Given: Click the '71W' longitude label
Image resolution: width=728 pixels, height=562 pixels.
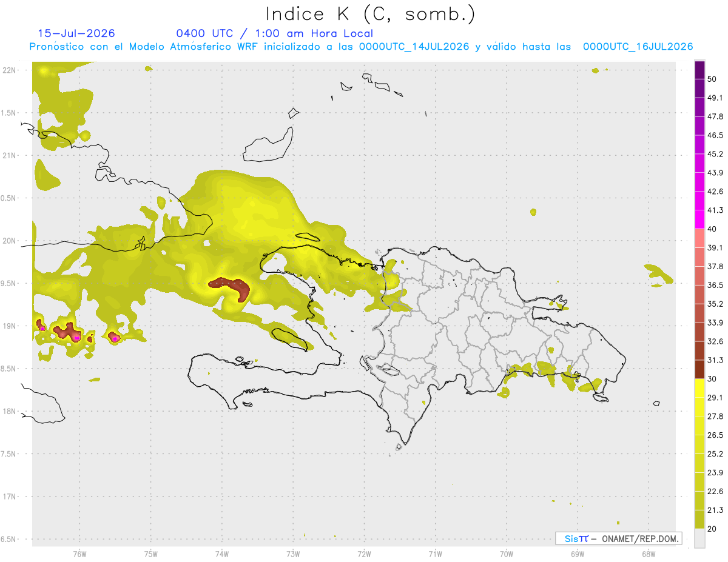Looking at the screenshot, I should [435, 554].
